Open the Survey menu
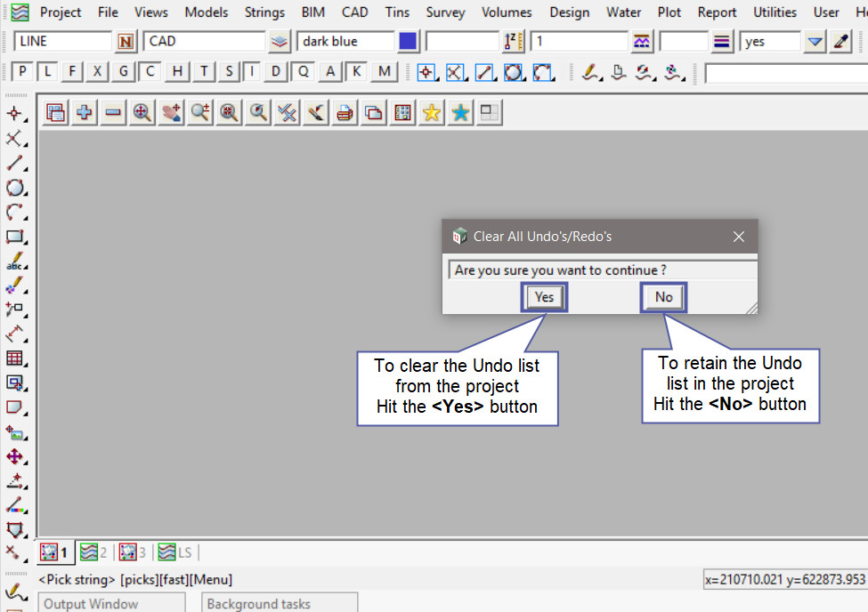Screen dimensions: 868x612 [x=445, y=12]
